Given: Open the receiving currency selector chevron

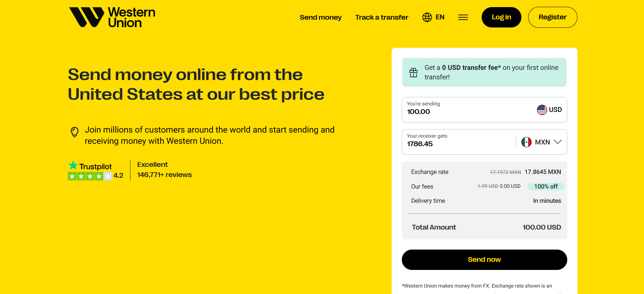Looking at the screenshot, I should (558, 142).
